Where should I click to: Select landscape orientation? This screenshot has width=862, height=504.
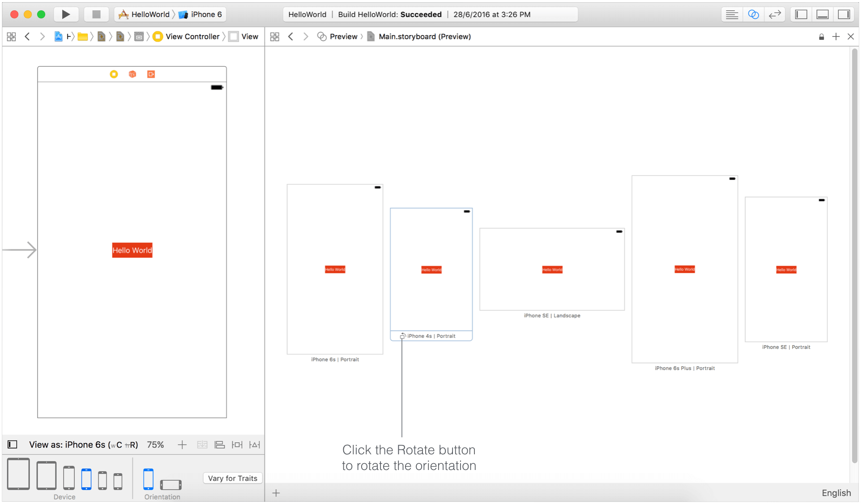pyautogui.click(x=171, y=484)
